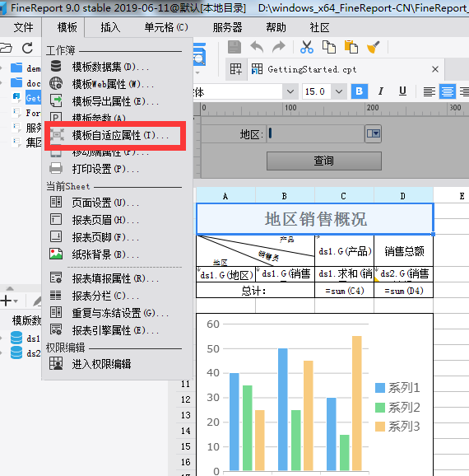Click row header 13
The width and height of the screenshot is (469, 476).
[185, 415]
